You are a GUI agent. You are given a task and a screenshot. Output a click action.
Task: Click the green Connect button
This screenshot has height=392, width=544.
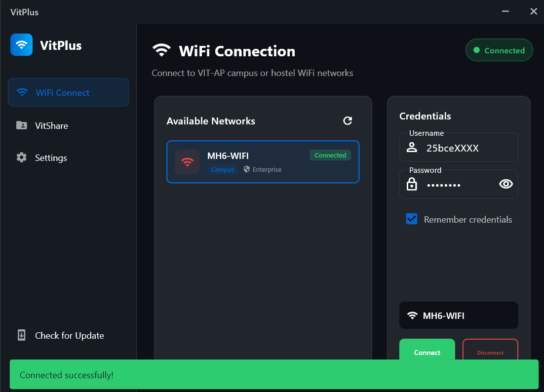click(x=427, y=350)
